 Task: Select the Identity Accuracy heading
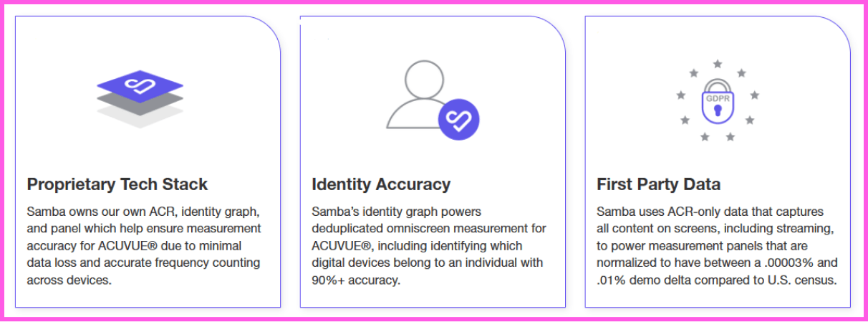click(381, 184)
